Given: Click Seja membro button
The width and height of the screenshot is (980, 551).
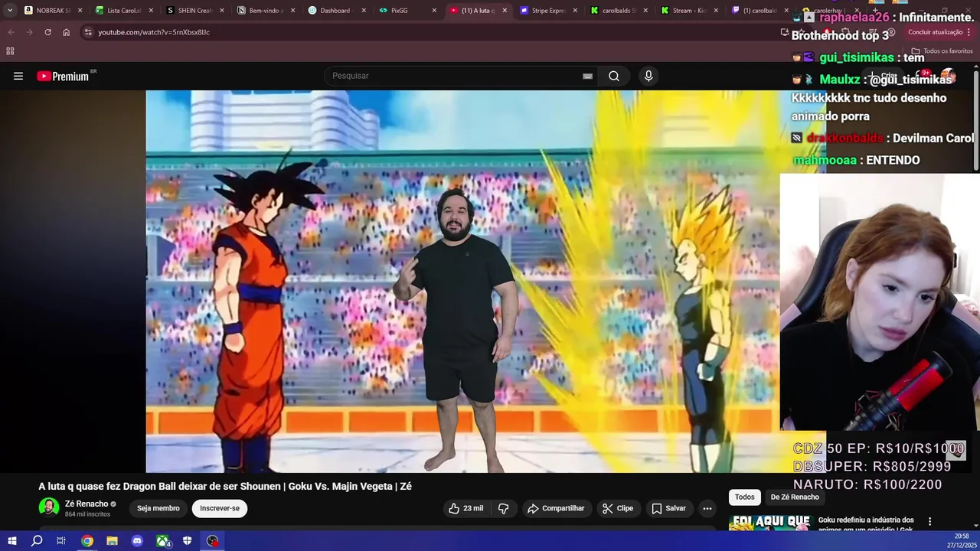Looking at the screenshot, I should click(x=158, y=508).
